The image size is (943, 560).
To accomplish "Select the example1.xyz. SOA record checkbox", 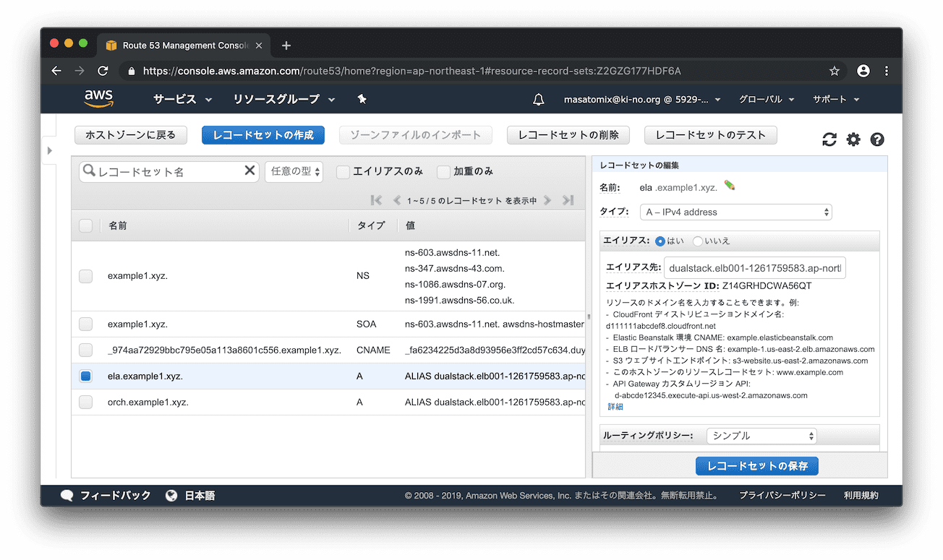I will pos(85,324).
